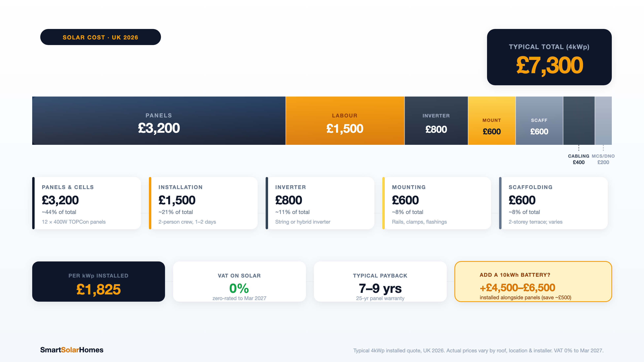Viewport: 644px width, 362px height.
Task: Click the SmartSolarHomes logo
Action: click(x=72, y=350)
